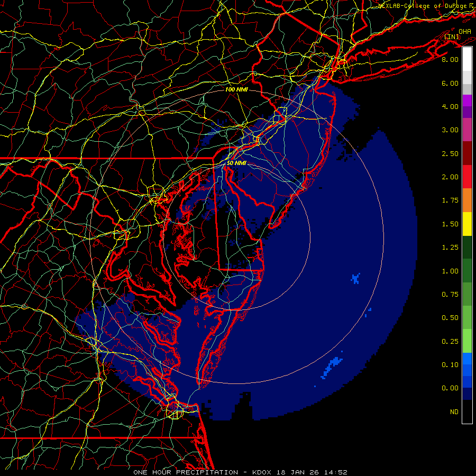Click the [IN] units label
476x476 pixels.
[x=452, y=36]
